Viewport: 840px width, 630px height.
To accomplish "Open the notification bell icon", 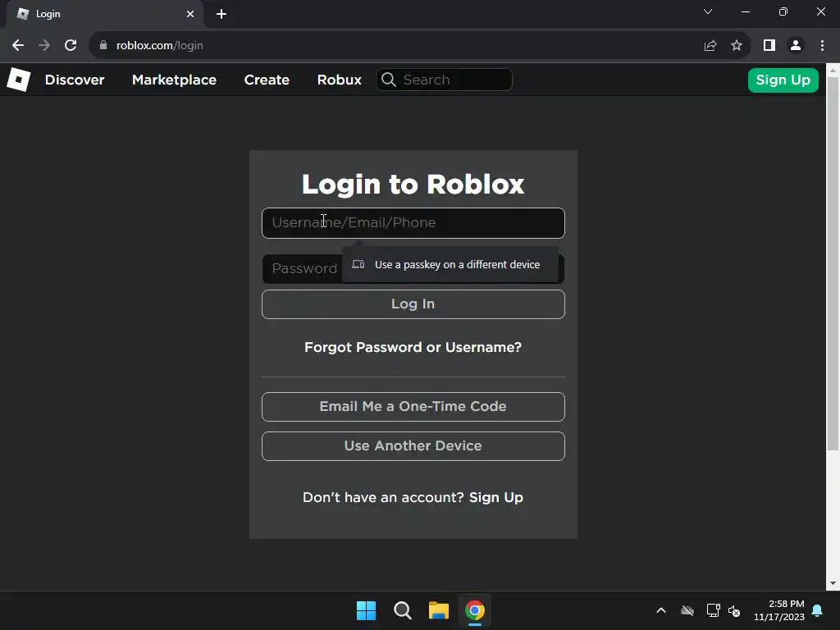I will coord(818,610).
